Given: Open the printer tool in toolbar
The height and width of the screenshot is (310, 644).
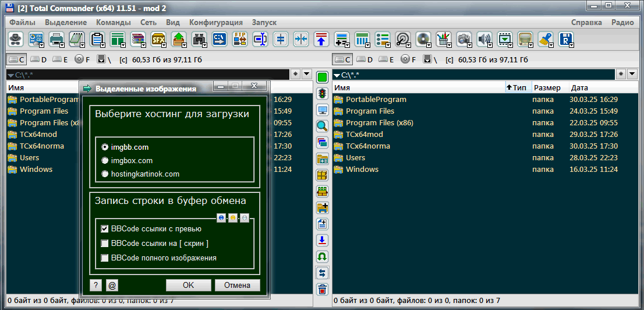Looking at the screenshot, I should 56,39.
